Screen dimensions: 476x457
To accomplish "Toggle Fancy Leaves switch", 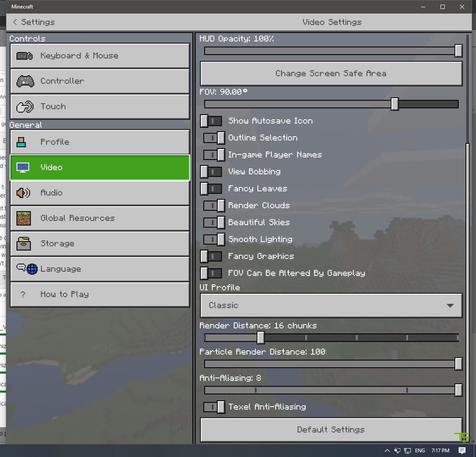I will [211, 189].
